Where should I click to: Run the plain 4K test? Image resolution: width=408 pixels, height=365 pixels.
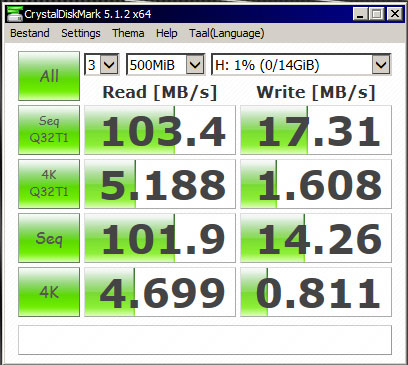click(x=49, y=292)
